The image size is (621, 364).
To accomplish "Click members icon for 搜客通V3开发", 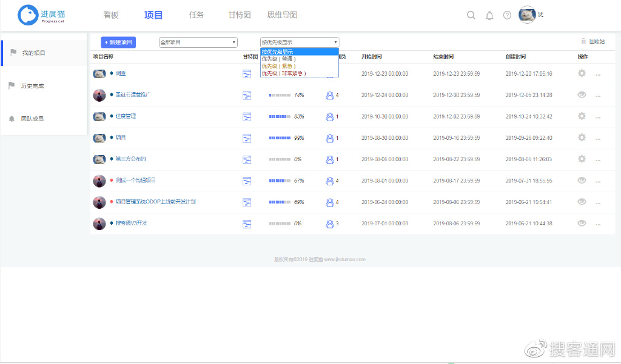I will [x=329, y=223].
